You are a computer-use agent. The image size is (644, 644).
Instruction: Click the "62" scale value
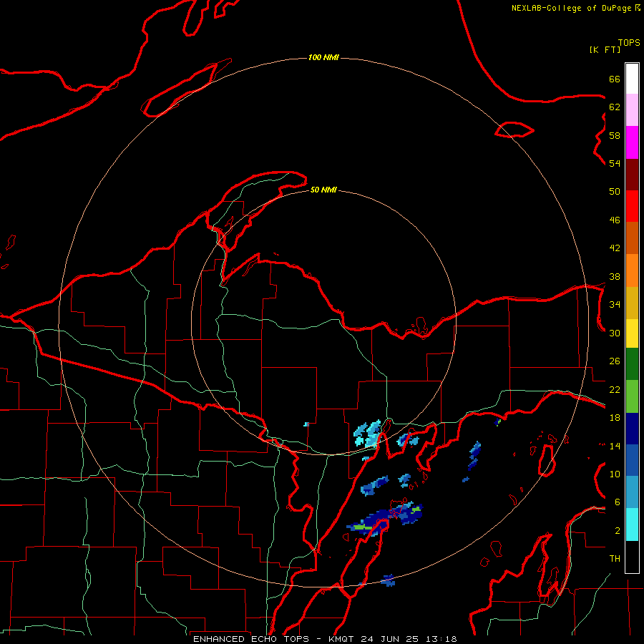pyautogui.click(x=615, y=107)
